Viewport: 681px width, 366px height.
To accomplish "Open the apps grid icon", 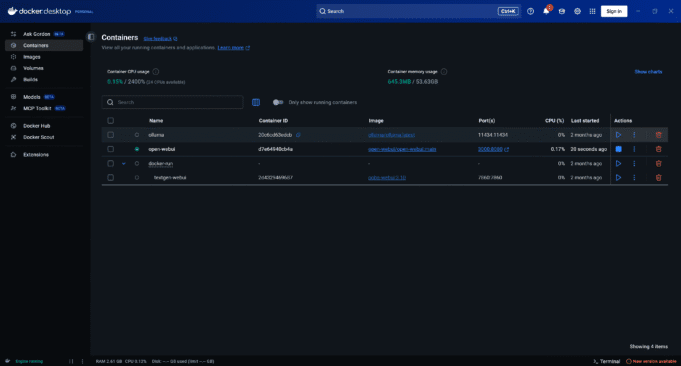I will [x=592, y=11].
